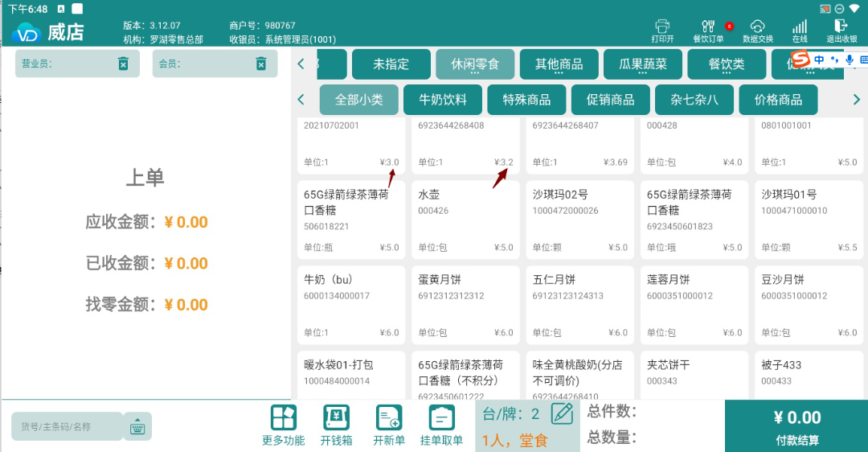The image size is (868, 452).
Task: Select the 牛奶饮料 subcategory tab
Action: click(443, 100)
